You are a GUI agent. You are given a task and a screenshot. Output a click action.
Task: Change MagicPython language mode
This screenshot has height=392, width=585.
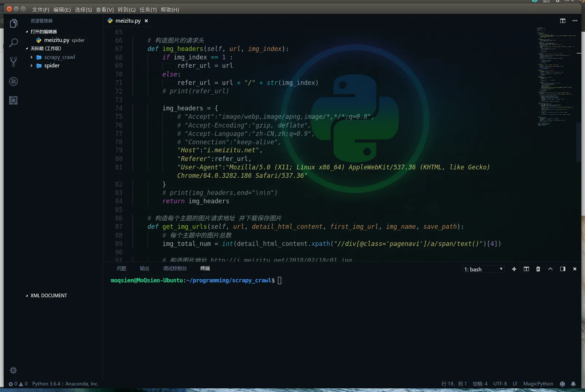538,384
